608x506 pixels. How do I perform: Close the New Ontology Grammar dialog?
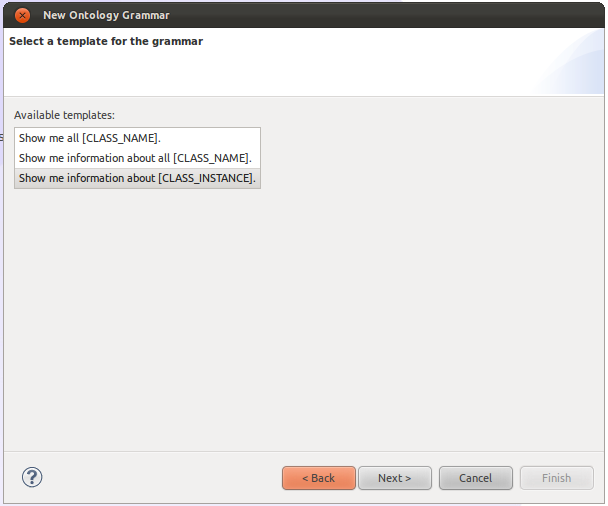(22, 15)
